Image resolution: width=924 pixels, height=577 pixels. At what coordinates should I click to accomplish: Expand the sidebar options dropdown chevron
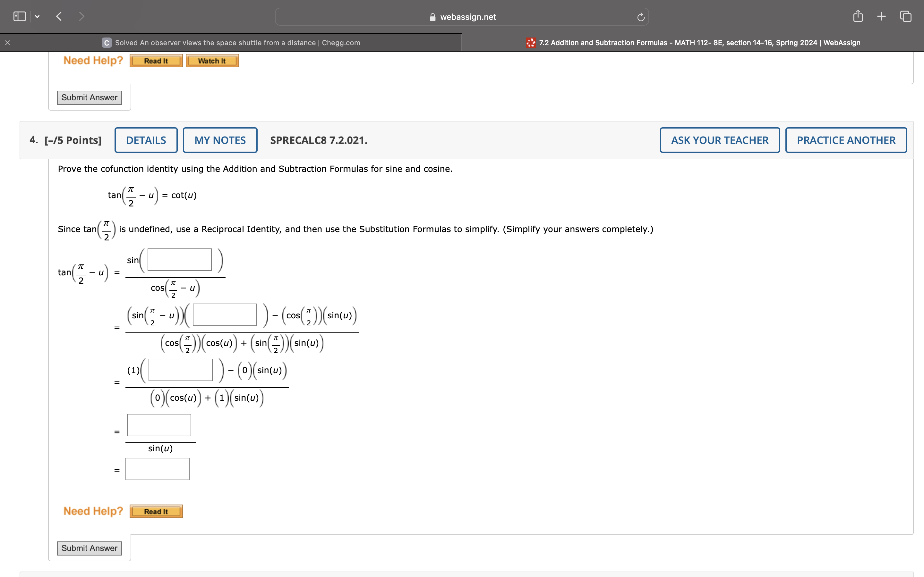pos(37,16)
